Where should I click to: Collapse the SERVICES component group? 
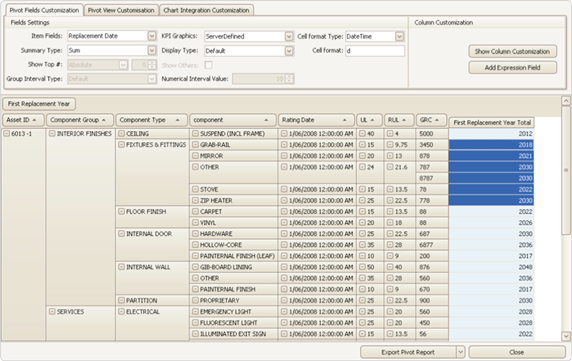52,312
